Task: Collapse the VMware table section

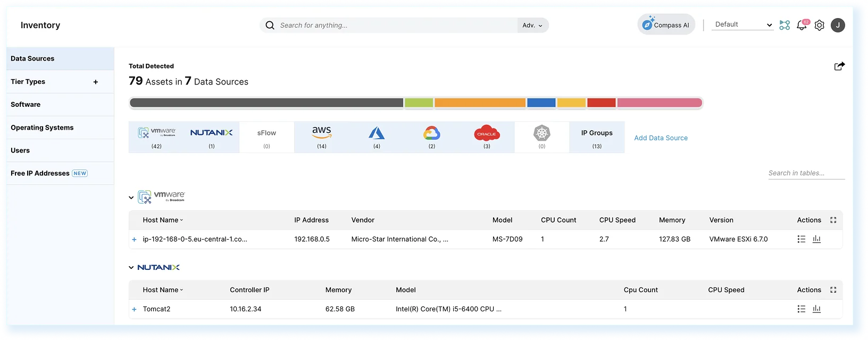Action: [131, 198]
